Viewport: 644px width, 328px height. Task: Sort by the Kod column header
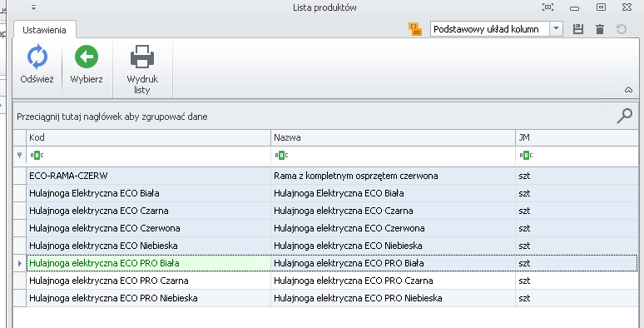tap(148, 137)
